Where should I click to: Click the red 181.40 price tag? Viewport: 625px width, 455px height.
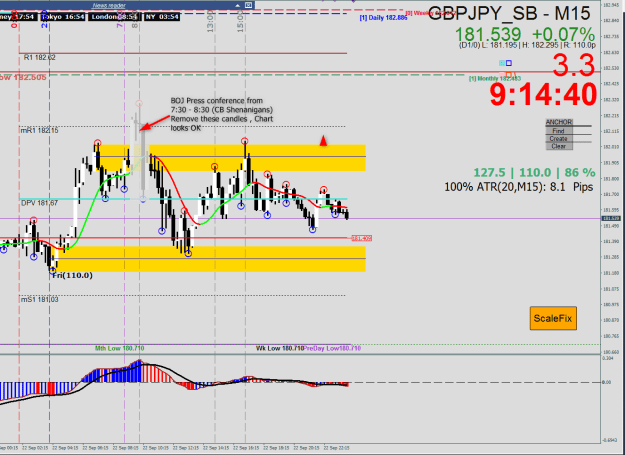(362, 238)
